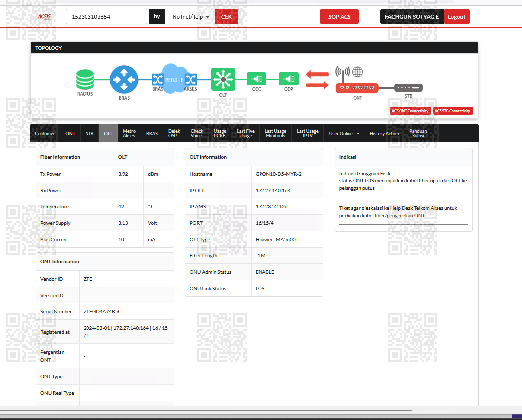Click the green OLT switch icon
522x420 pixels.
click(223, 79)
